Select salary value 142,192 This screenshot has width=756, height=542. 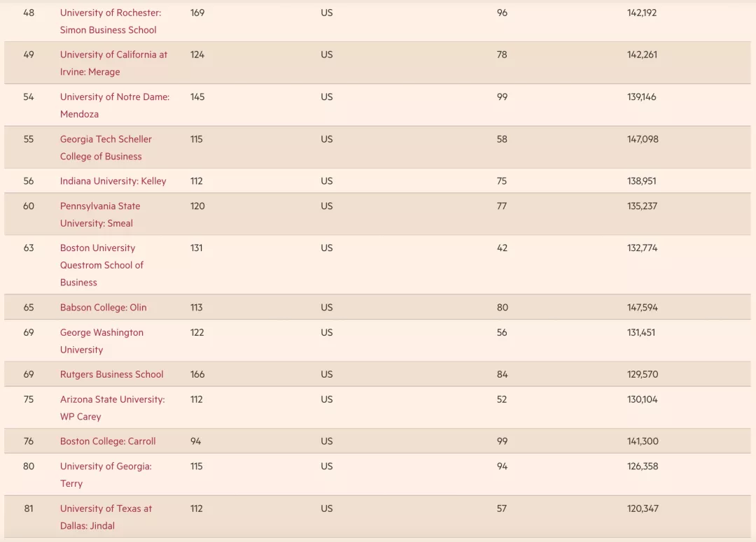[642, 13]
